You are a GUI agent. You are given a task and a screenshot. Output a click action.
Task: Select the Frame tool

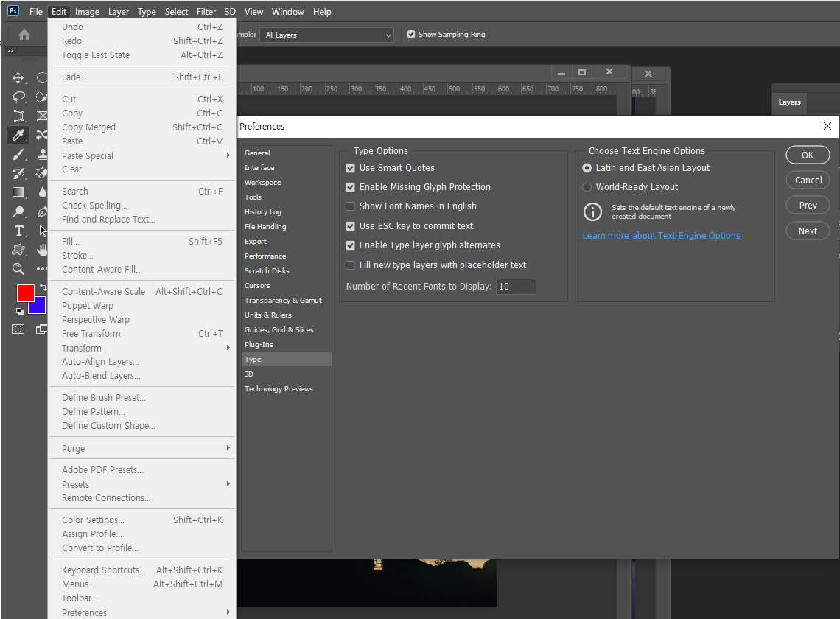tap(42, 116)
